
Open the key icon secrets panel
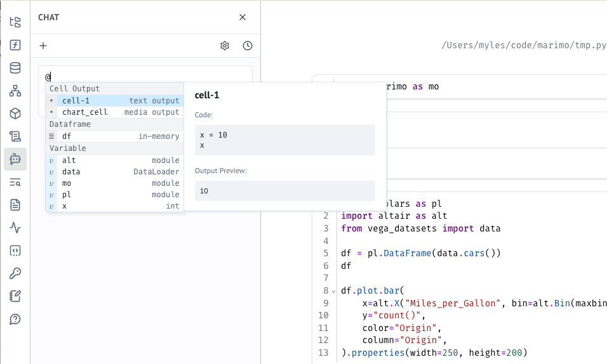[x=15, y=273]
